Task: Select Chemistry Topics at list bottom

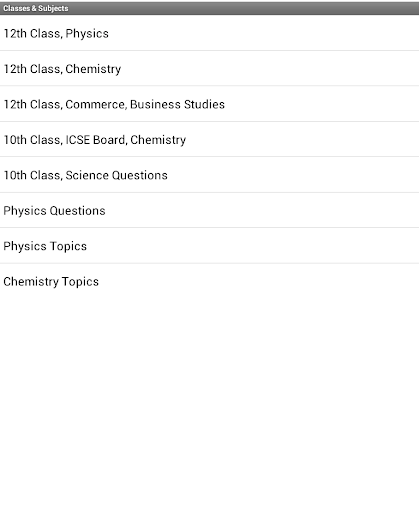Action: coord(209,281)
